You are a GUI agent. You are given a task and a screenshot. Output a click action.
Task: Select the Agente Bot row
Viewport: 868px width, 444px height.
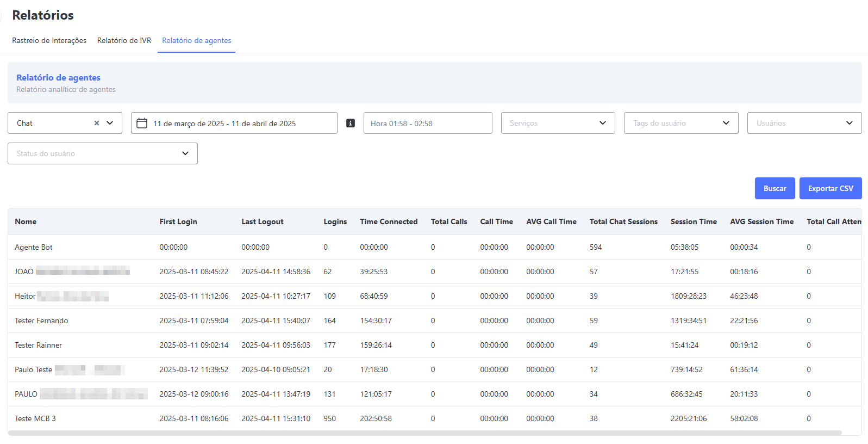34,247
